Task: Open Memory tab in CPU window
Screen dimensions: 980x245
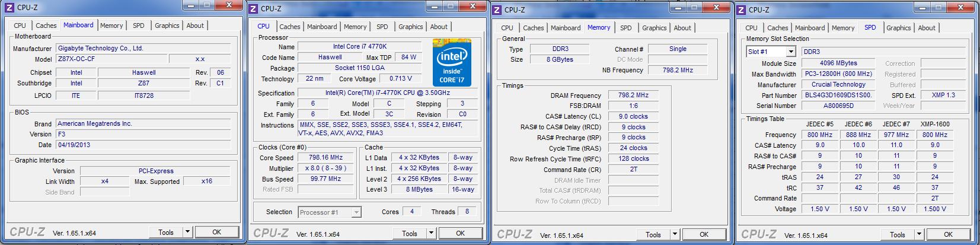Action: 355,27
